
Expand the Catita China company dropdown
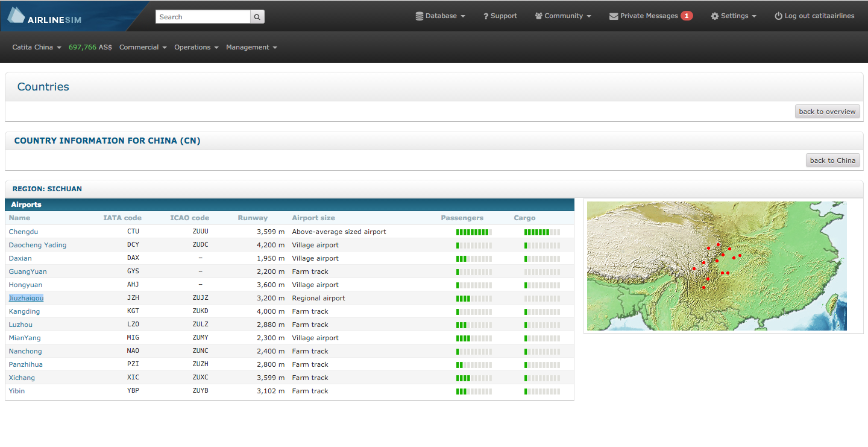[37, 47]
